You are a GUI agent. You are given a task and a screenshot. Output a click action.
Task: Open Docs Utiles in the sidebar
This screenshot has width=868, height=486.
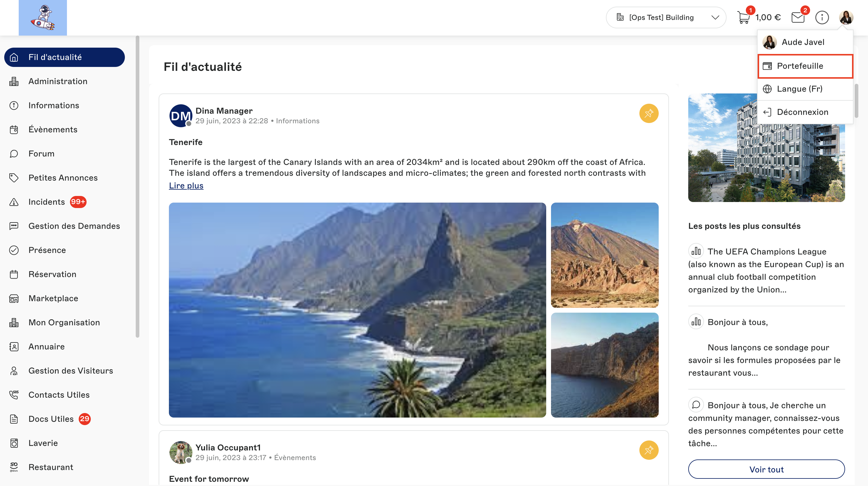(51, 419)
